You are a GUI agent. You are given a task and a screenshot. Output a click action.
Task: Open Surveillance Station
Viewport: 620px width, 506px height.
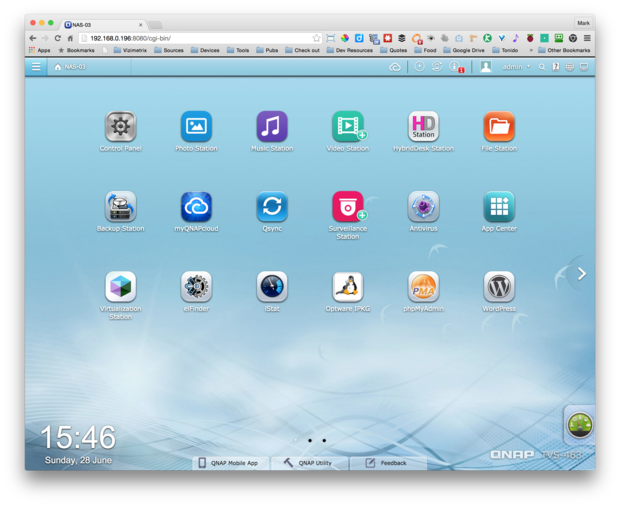[x=348, y=206]
